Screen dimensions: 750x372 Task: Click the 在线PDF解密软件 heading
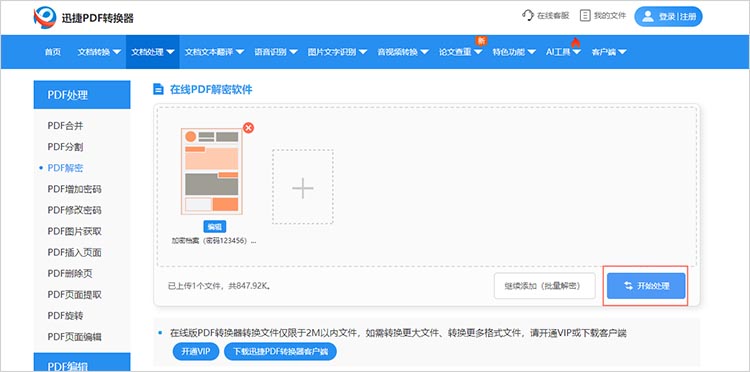(211, 89)
